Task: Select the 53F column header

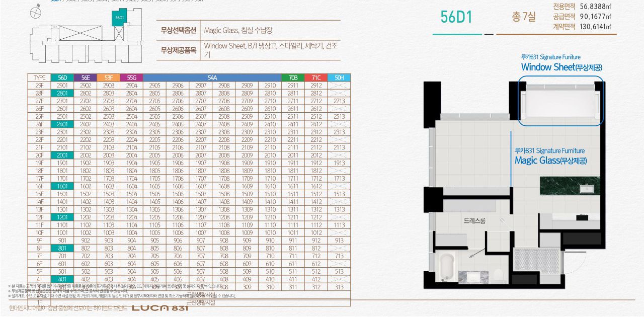Action: [109, 77]
